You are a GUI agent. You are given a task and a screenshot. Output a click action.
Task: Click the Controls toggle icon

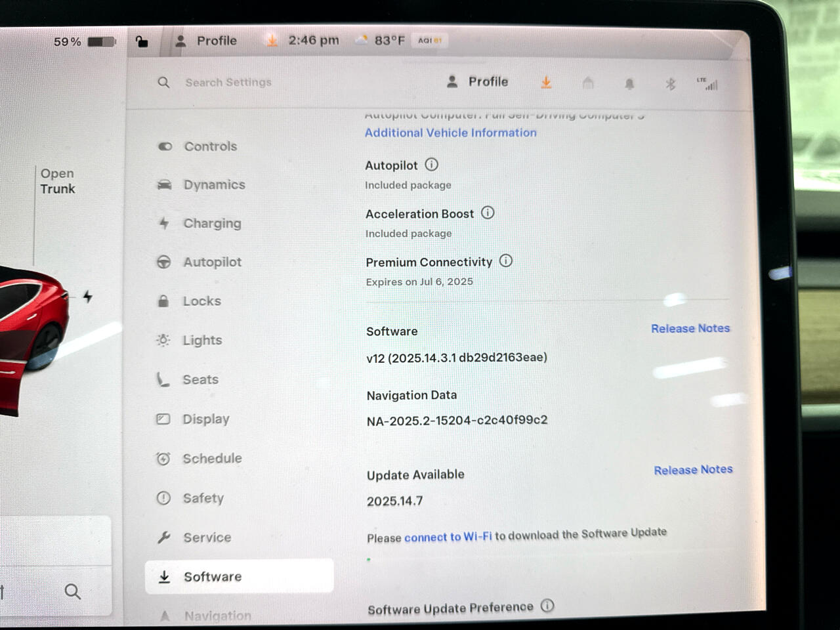tap(165, 146)
